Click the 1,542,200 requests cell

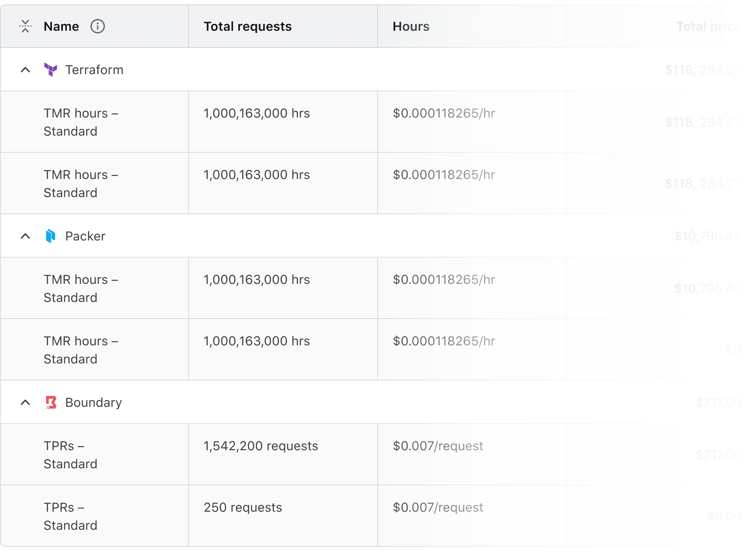pyautogui.click(x=260, y=446)
